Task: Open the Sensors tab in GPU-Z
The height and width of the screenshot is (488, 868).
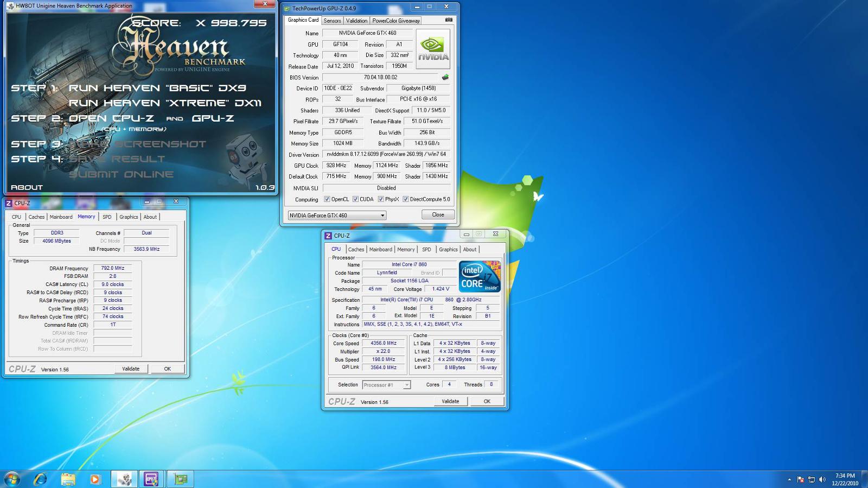Action: [332, 21]
